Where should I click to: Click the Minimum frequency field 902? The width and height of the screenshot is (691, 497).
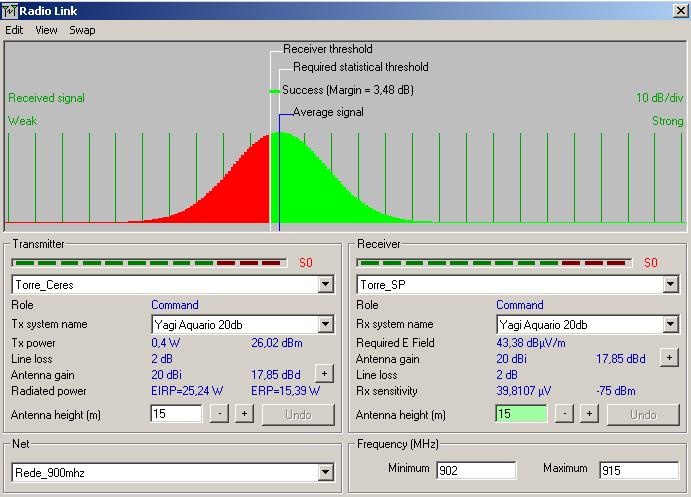[476, 471]
